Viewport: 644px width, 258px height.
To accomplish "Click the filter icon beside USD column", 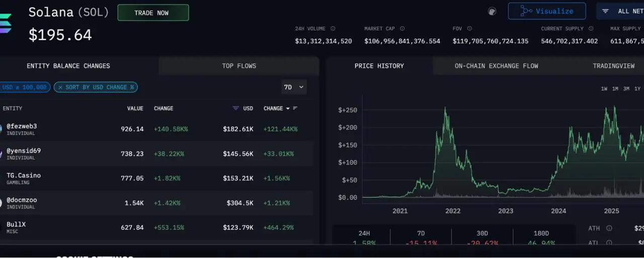I will coord(235,108).
